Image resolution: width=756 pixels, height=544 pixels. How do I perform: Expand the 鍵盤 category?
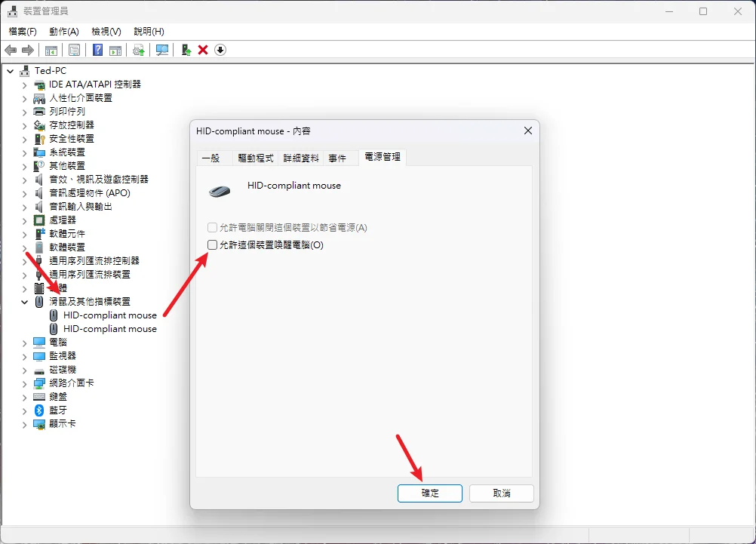point(23,396)
